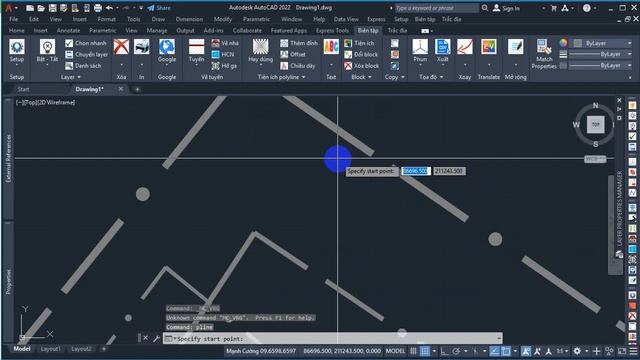Viewport: 640px width, 360px height.
Task: Toggle polar tracking in status bar
Action: tap(456, 351)
